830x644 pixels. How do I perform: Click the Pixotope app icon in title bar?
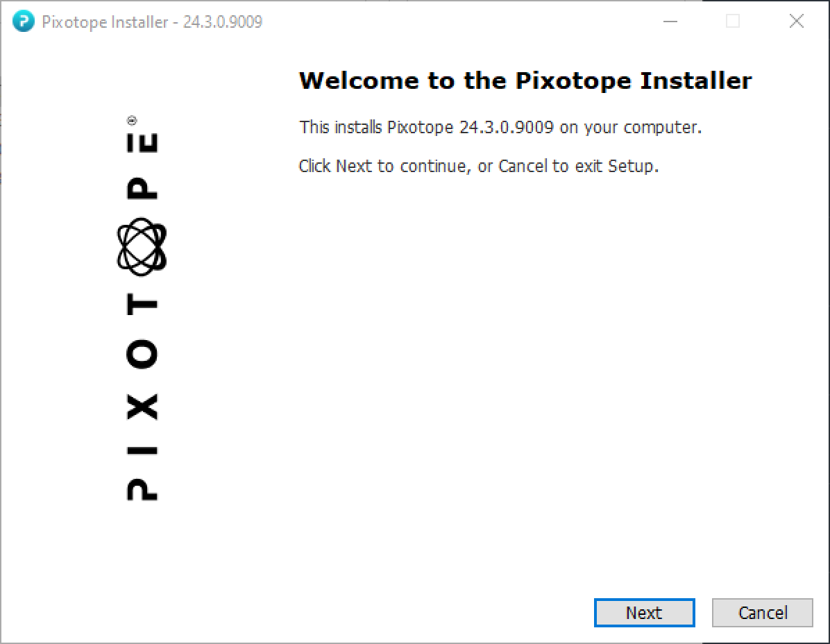pos(23,22)
